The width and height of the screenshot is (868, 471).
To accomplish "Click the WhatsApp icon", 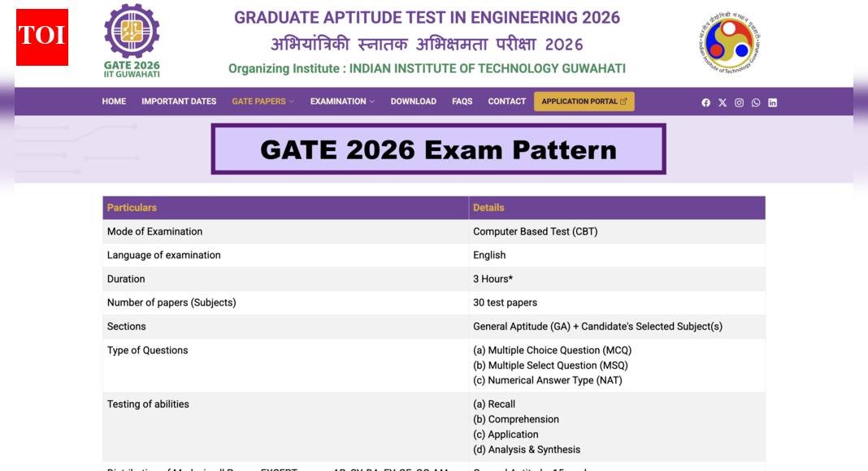I will (x=756, y=102).
